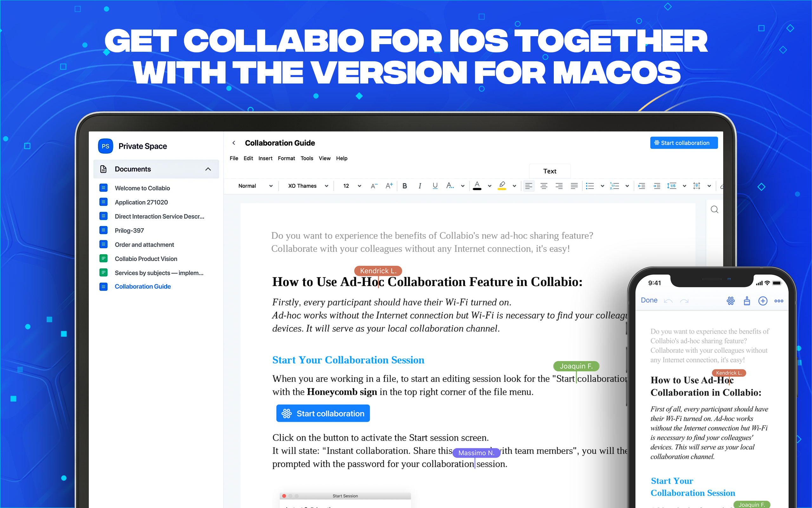Toggle bold formatting

click(x=405, y=186)
